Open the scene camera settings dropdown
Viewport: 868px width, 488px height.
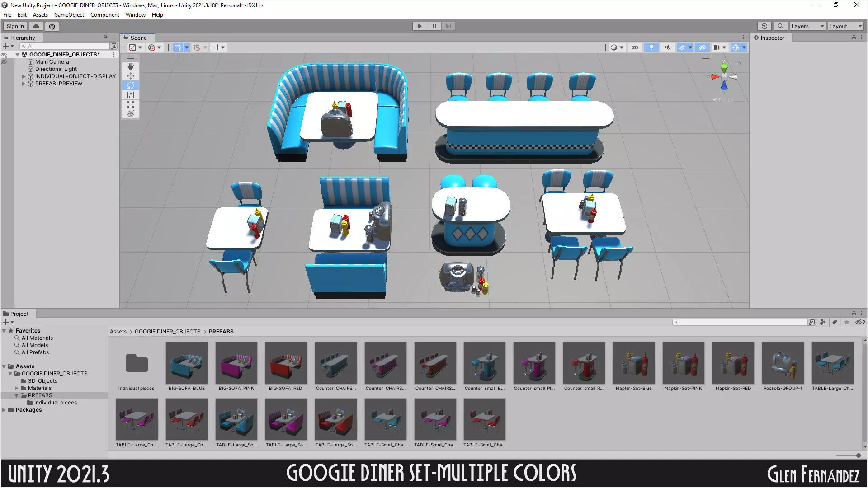coord(720,47)
